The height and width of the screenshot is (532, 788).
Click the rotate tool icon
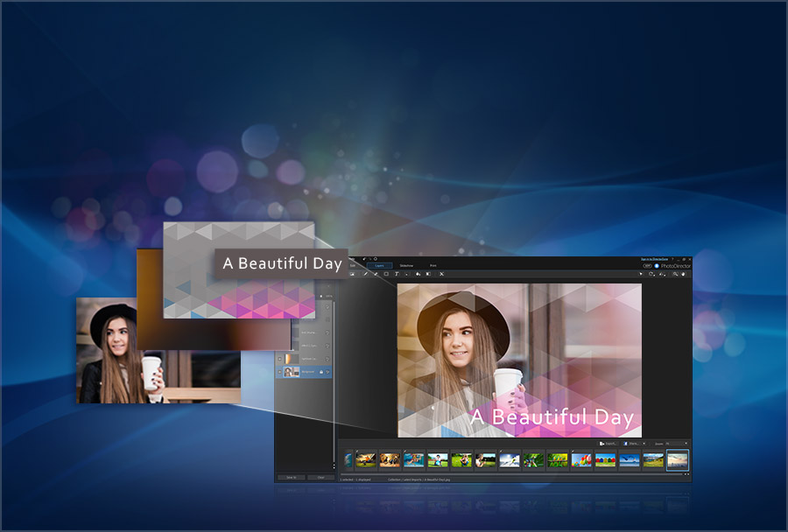point(651,274)
